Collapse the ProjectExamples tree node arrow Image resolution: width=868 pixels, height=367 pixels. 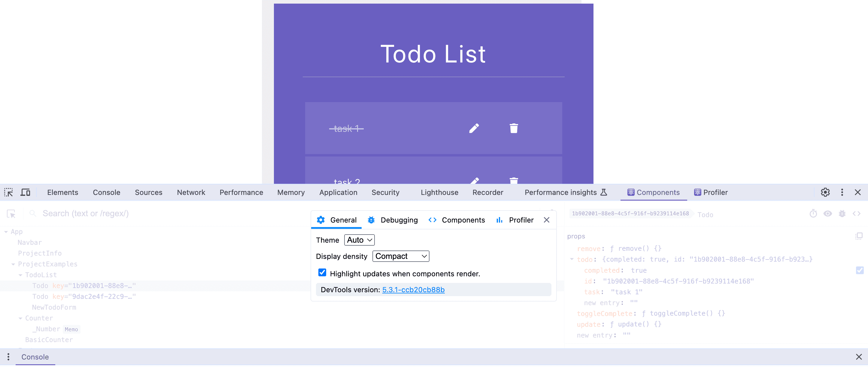pyautogui.click(x=13, y=264)
